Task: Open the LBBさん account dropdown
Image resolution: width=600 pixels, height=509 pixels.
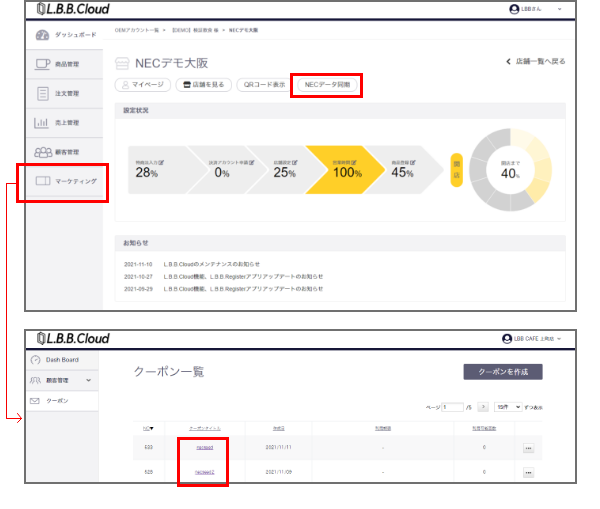Action: point(536,8)
